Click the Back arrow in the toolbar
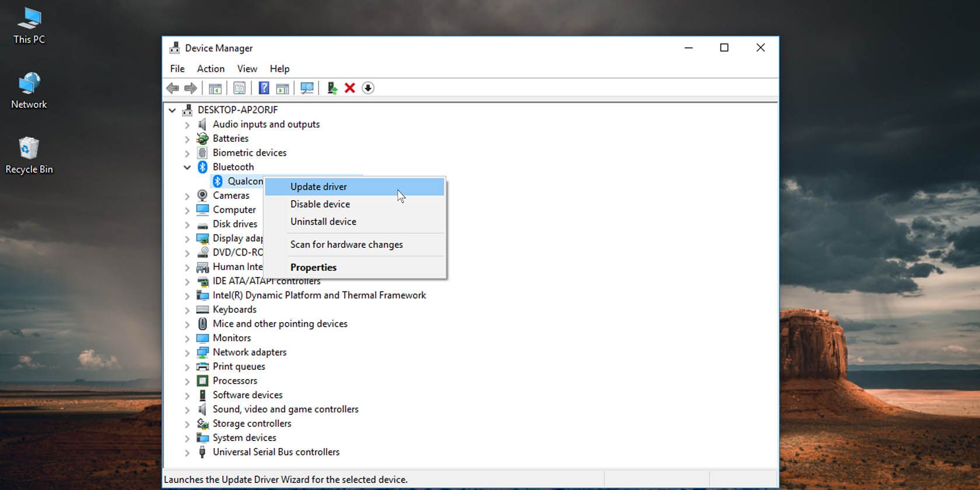 point(173,88)
